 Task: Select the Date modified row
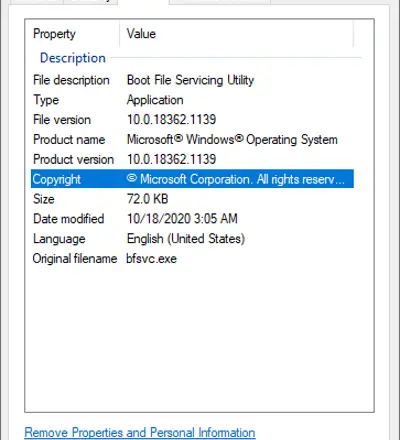tap(192, 219)
